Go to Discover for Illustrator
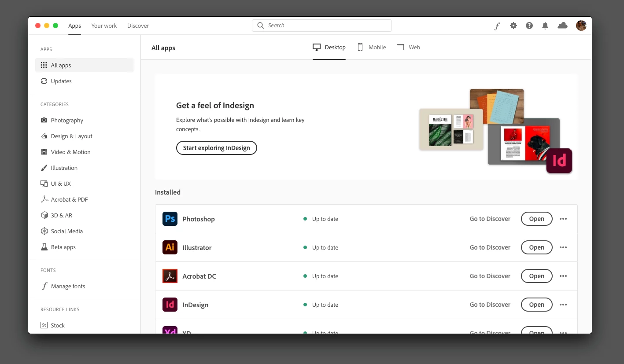Image resolution: width=624 pixels, height=364 pixels. [x=490, y=247]
